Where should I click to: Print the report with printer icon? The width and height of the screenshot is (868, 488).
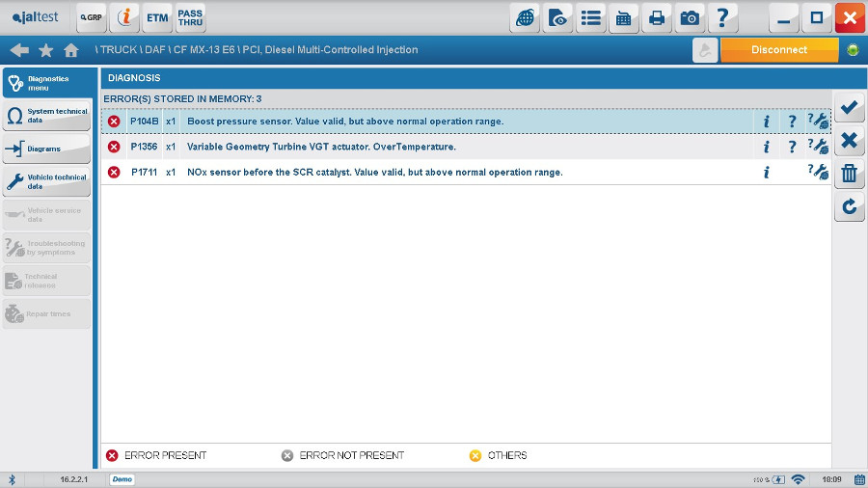tap(657, 18)
